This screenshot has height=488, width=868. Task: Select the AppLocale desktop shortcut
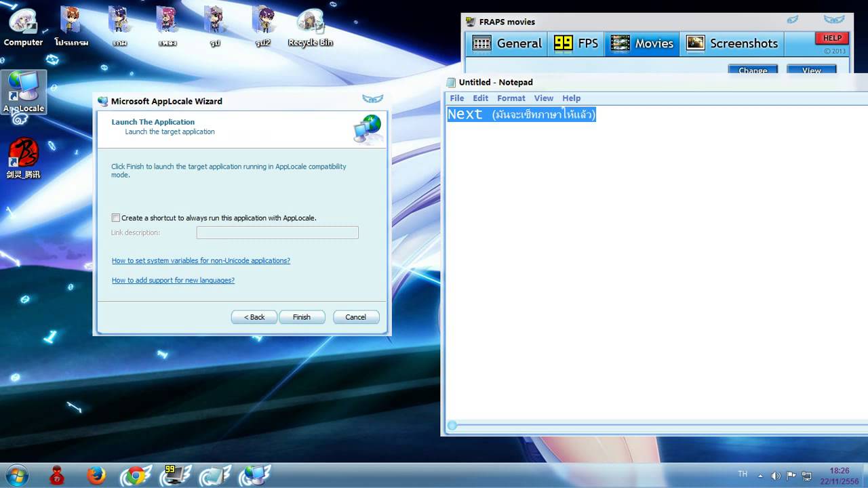click(24, 92)
